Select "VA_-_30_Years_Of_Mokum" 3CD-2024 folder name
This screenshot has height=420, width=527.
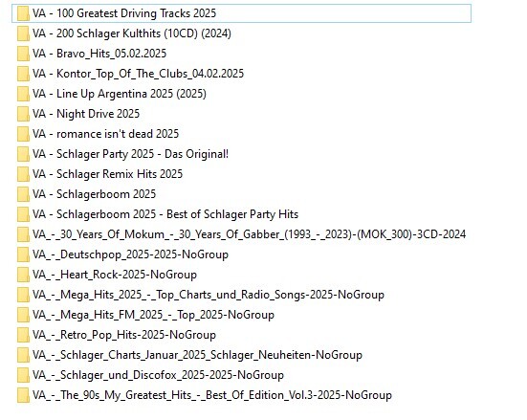tap(249, 234)
